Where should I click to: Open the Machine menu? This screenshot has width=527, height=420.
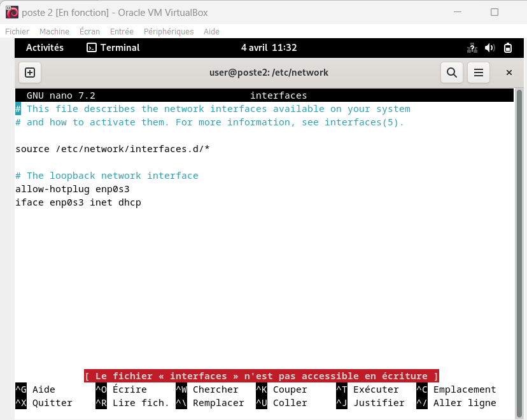click(x=54, y=31)
